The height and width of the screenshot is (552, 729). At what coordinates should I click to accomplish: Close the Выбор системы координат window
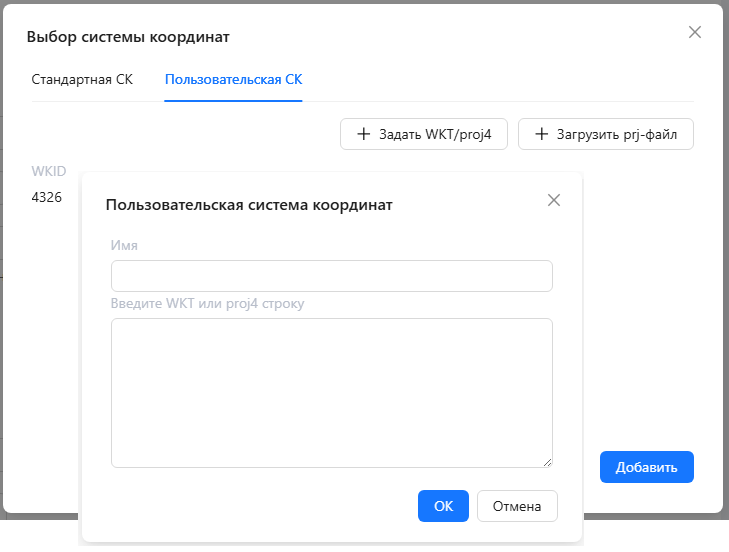point(695,32)
